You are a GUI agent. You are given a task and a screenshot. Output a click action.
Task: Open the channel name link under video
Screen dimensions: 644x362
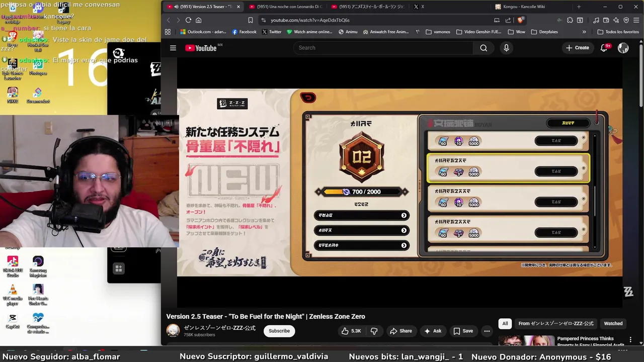pos(219,328)
